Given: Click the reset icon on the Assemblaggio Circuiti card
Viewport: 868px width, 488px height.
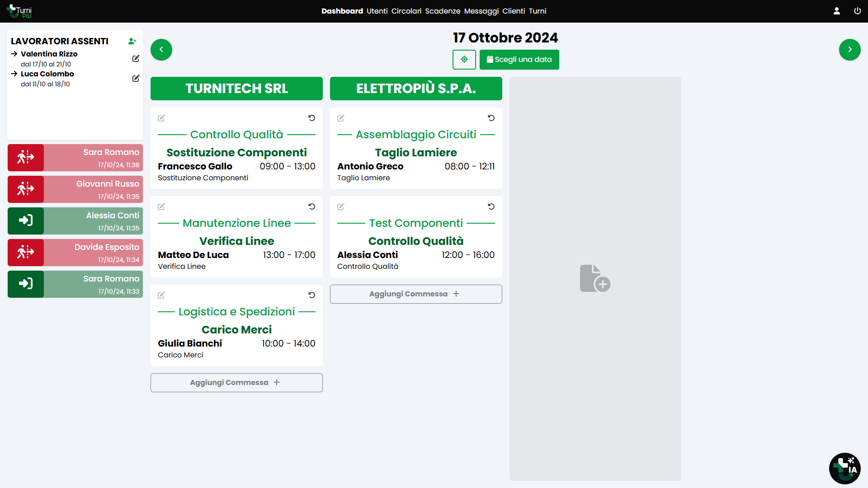Looking at the screenshot, I should click(x=492, y=118).
